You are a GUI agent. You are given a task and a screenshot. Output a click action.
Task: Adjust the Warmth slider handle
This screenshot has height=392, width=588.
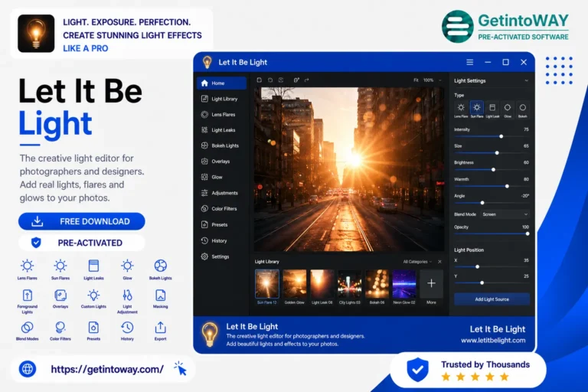(507, 186)
